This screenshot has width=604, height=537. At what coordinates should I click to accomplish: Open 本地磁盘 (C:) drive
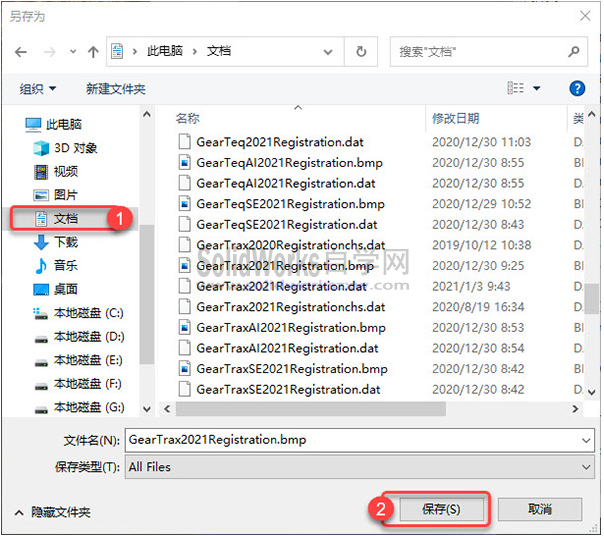tap(79, 313)
